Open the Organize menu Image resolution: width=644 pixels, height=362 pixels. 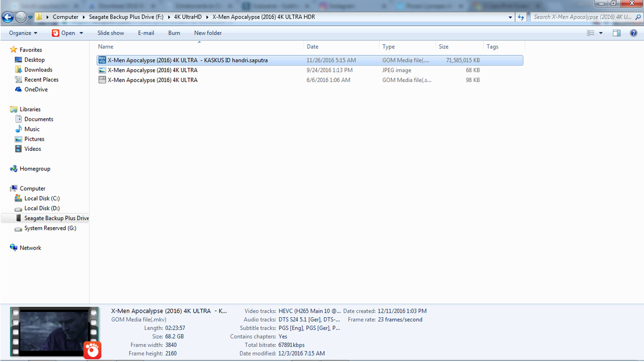coord(23,33)
